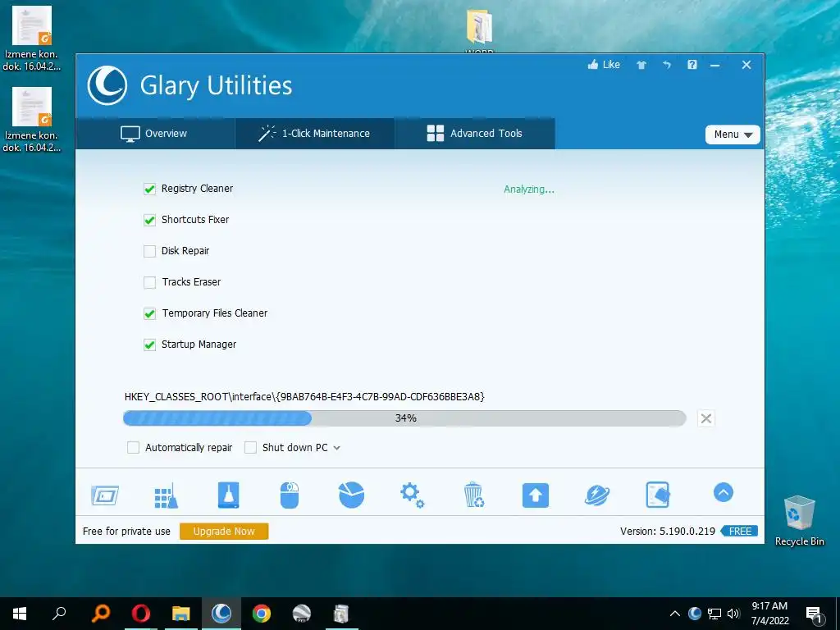
Task: Open the Context Menu Manager mouse icon
Action: [290, 495]
